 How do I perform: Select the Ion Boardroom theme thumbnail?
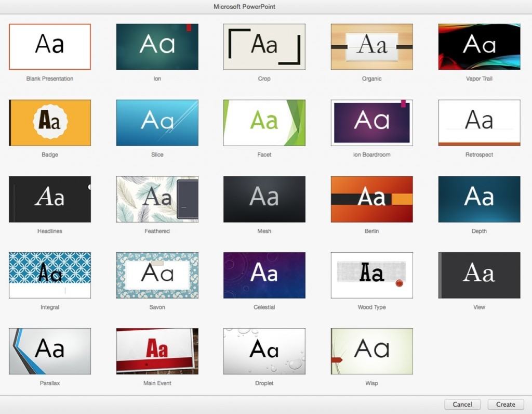click(x=372, y=123)
